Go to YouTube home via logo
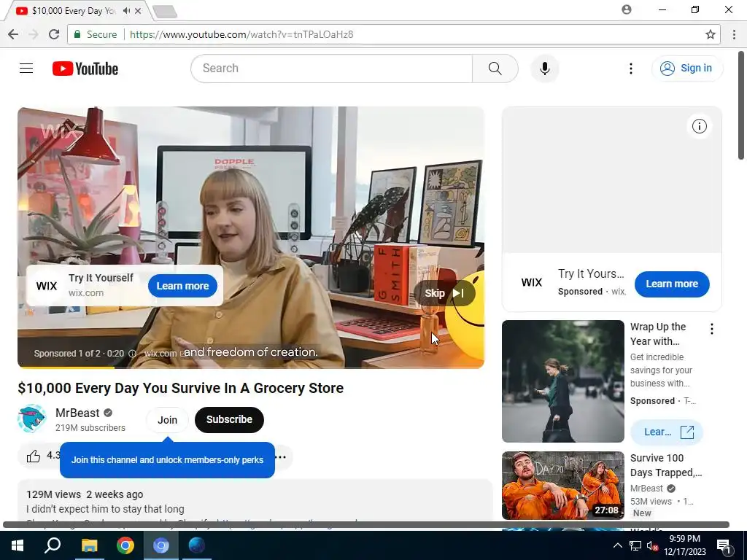Image resolution: width=747 pixels, height=560 pixels. 85,69
